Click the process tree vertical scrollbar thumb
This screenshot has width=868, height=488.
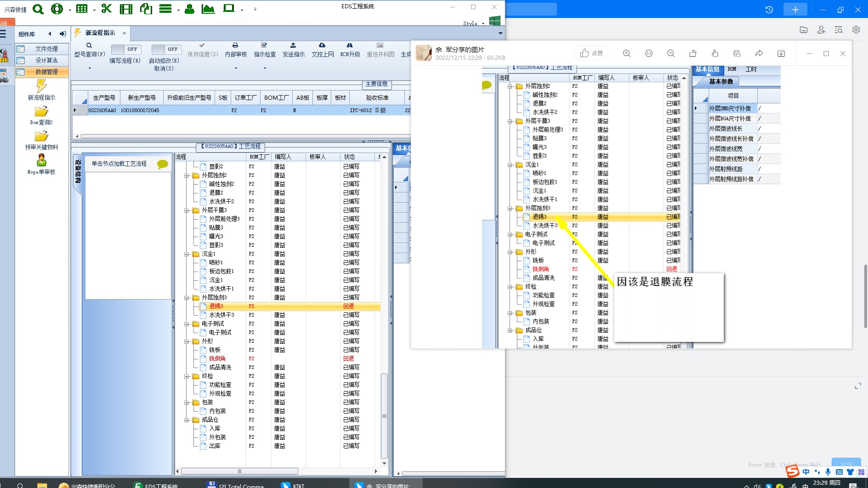pyautogui.click(x=384, y=416)
